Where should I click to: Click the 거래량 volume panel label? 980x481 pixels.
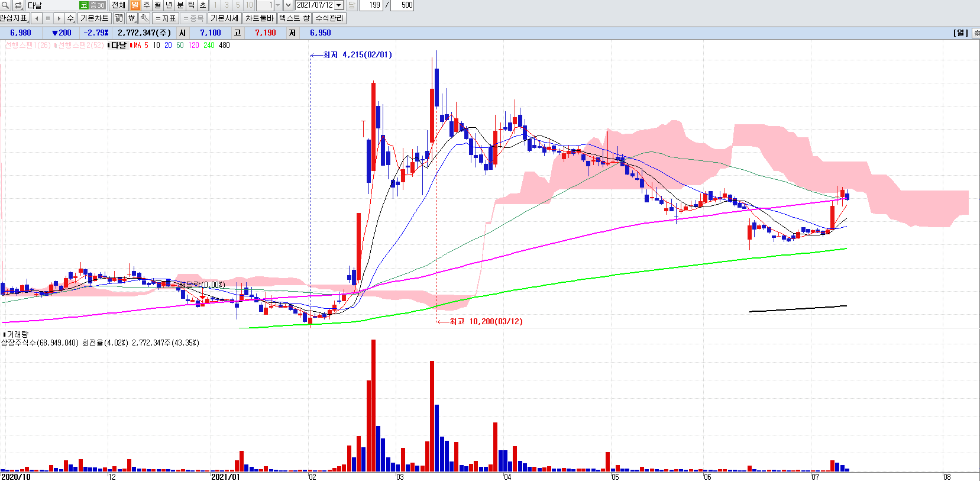click(18, 334)
